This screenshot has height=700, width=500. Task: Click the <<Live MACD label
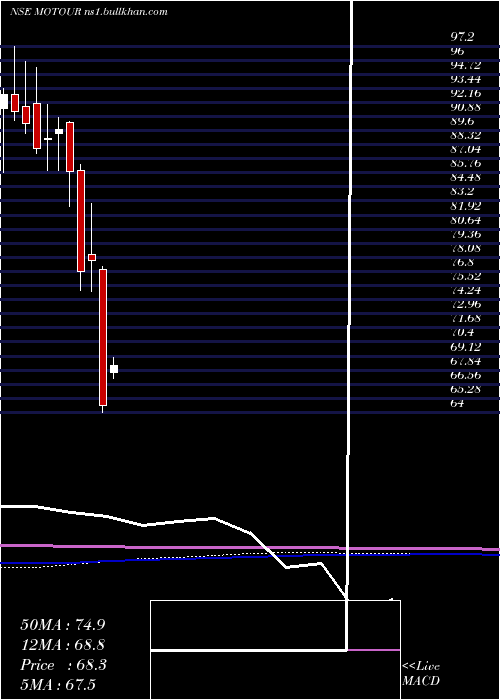tap(421, 674)
